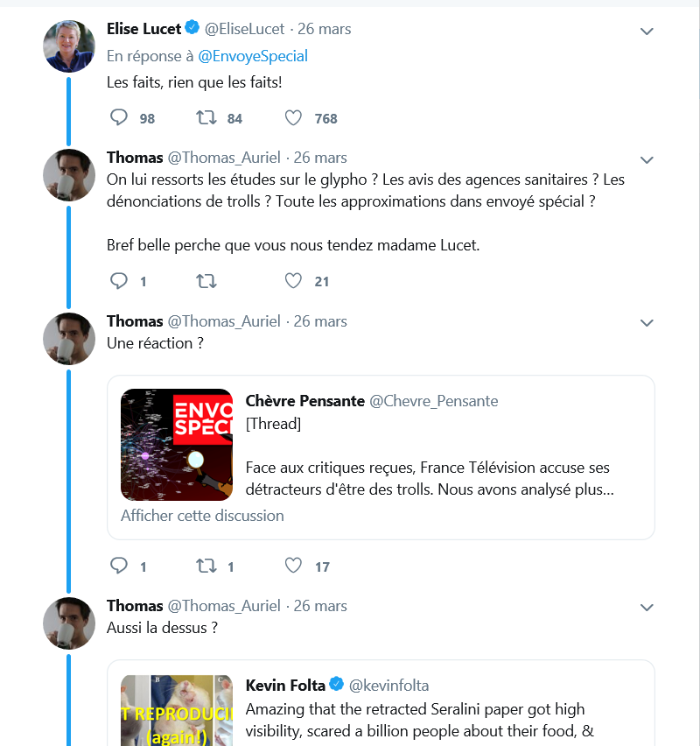The width and height of the screenshot is (700, 746).
Task: Open Elise Lucet's display name link
Action: 143,29
